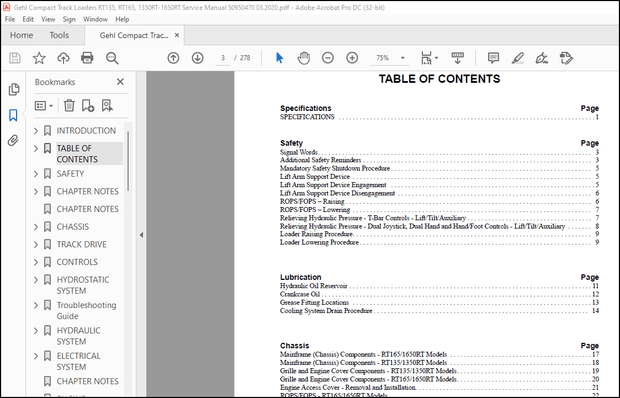The width and height of the screenshot is (620, 398).
Task: Open the Attachments paperclip panel
Action: [13, 140]
